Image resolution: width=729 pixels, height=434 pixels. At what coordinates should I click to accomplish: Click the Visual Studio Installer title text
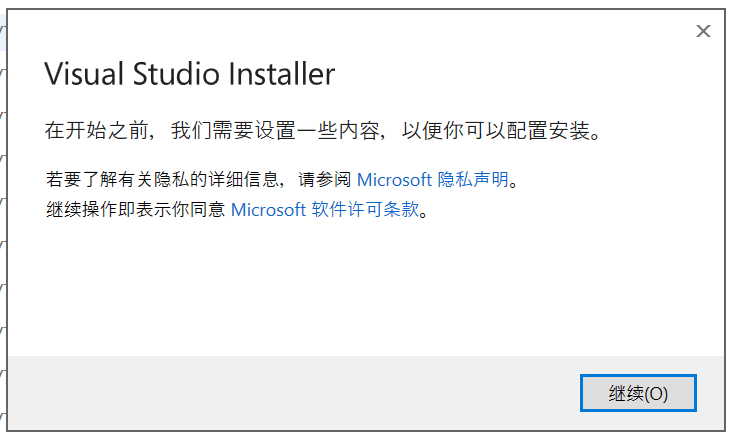pos(190,74)
